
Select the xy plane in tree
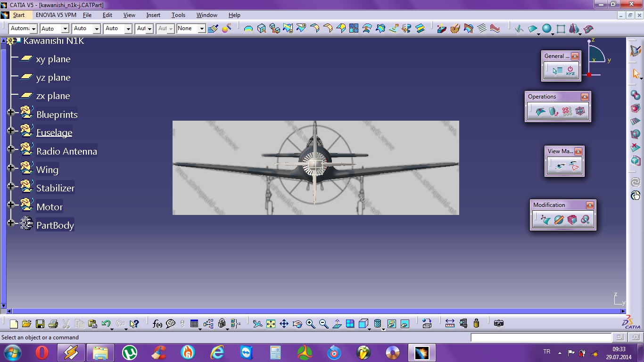(x=53, y=59)
